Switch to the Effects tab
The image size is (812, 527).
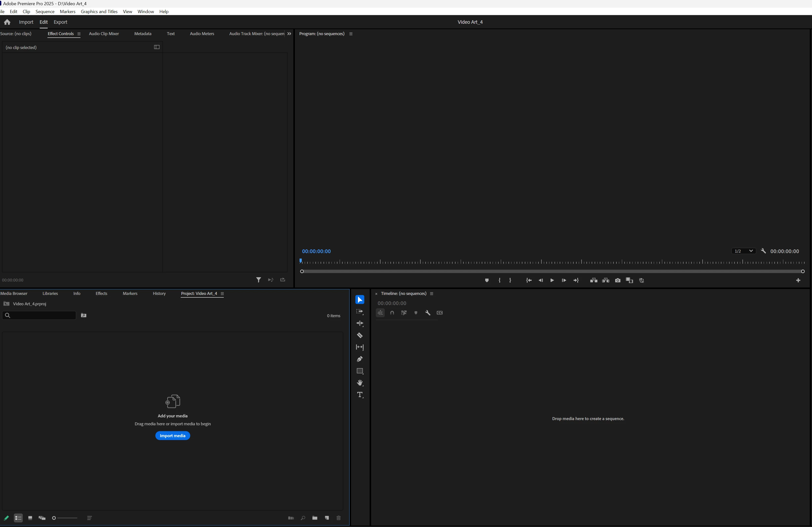pyautogui.click(x=101, y=293)
